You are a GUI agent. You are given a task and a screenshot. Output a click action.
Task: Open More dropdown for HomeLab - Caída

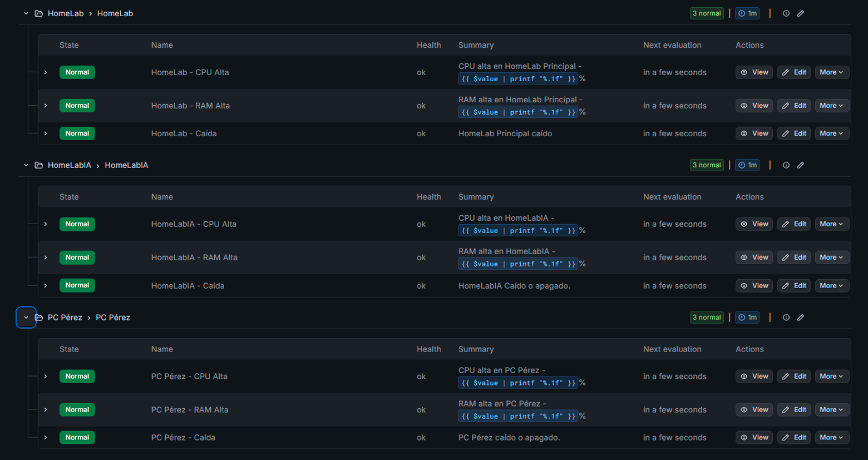[x=831, y=133]
